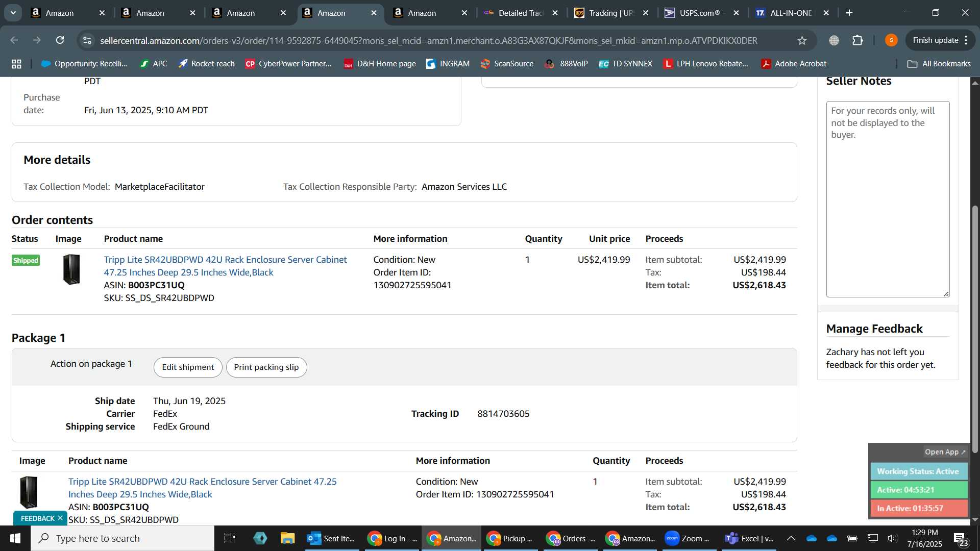Click the FEEDBACK tab close X
Image resolution: width=980 pixels, height=551 pixels.
[x=60, y=518]
